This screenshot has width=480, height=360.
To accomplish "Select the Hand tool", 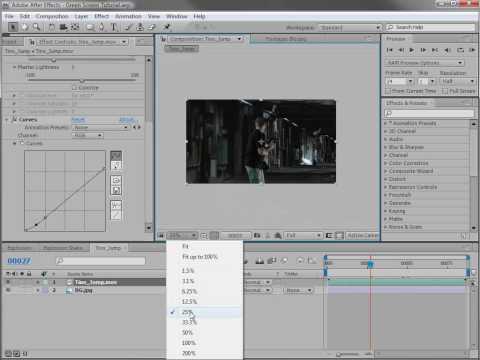I will coord(25,27).
